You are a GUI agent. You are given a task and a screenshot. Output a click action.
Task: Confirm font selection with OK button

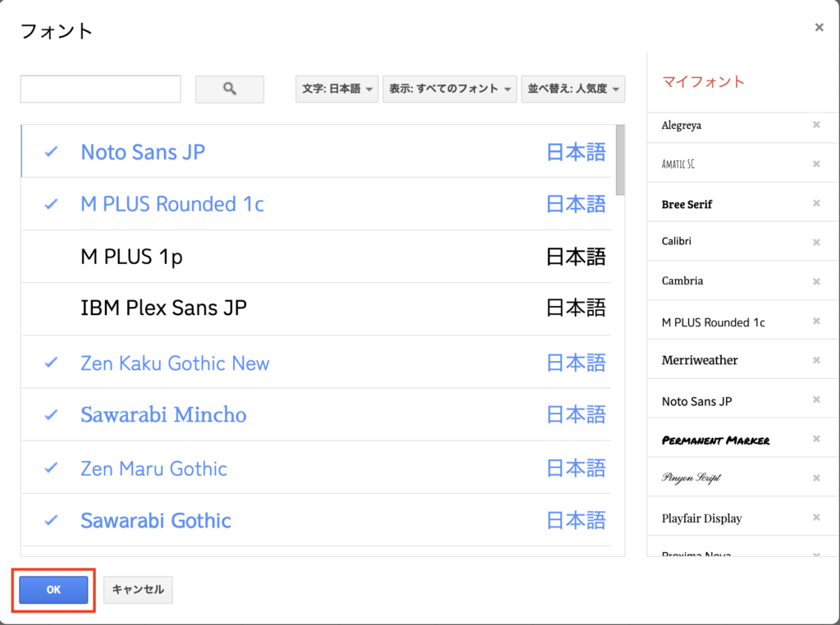tap(53, 590)
